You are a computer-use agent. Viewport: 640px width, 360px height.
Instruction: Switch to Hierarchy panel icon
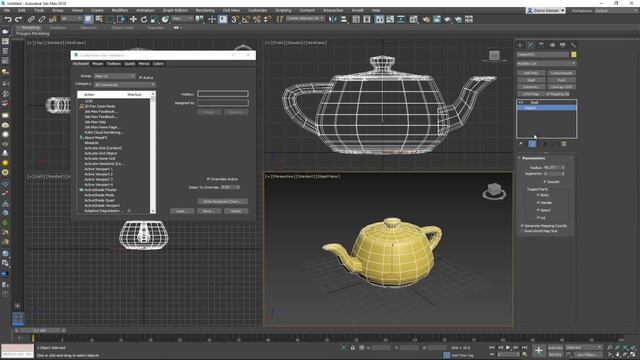[x=542, y=45]
